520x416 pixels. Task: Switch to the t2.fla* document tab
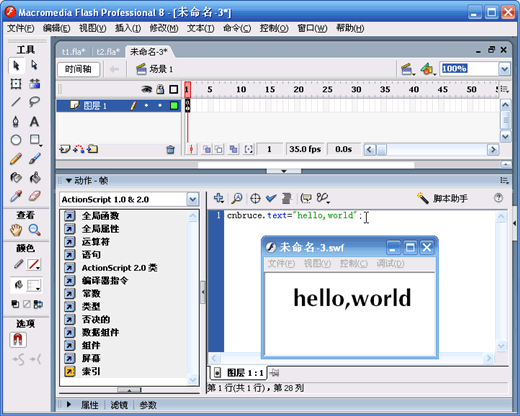pos(108,52)
